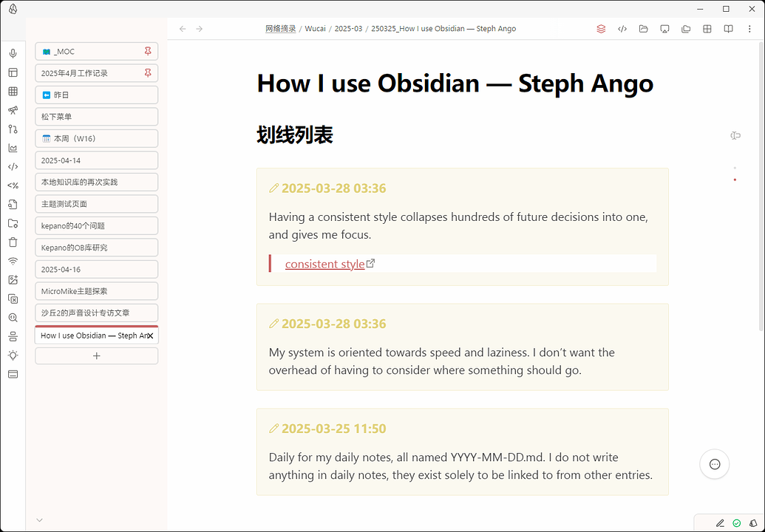Collapse the note list with the bottom chevron

point(39,519)
